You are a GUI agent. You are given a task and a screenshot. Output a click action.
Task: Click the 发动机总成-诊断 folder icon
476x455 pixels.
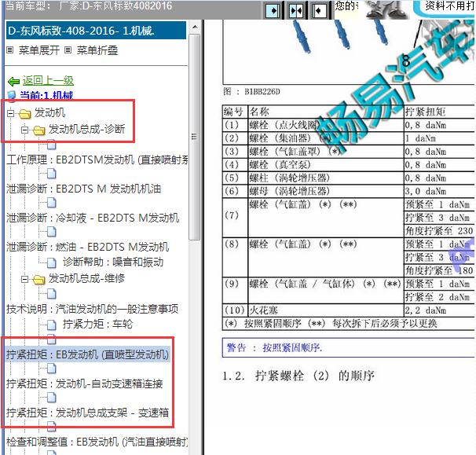point(38,130)
